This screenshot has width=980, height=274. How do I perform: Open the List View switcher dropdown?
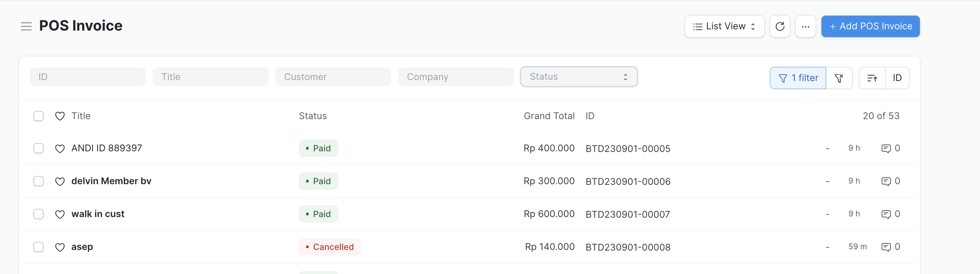724,26
